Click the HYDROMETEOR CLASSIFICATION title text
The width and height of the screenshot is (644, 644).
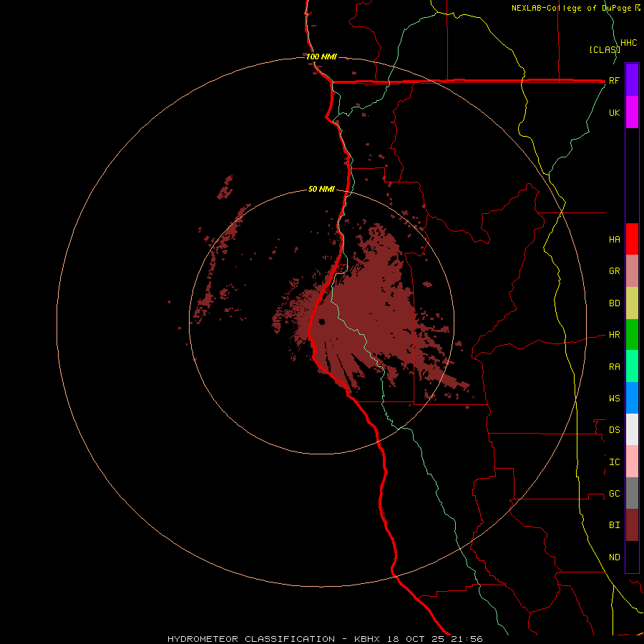(251, 639)
